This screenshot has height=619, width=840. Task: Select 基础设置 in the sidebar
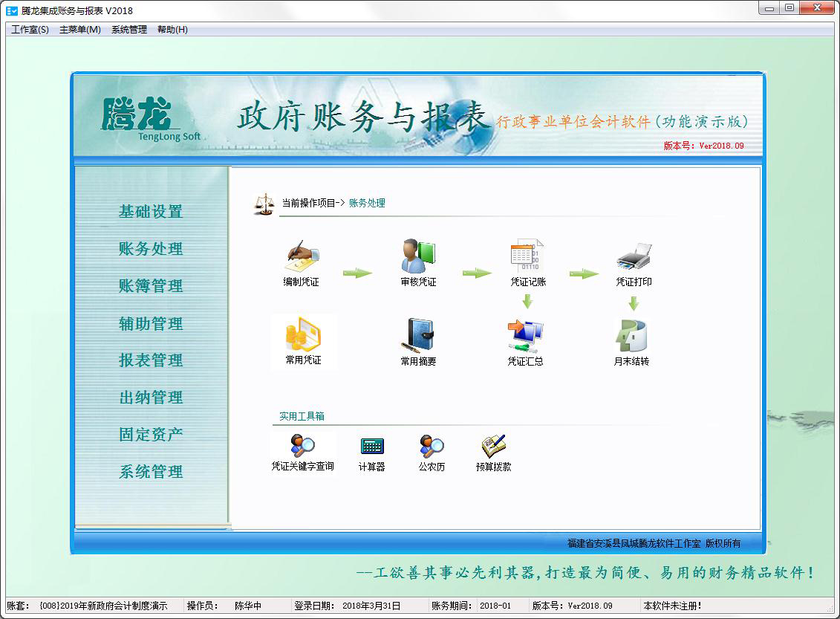151,212
